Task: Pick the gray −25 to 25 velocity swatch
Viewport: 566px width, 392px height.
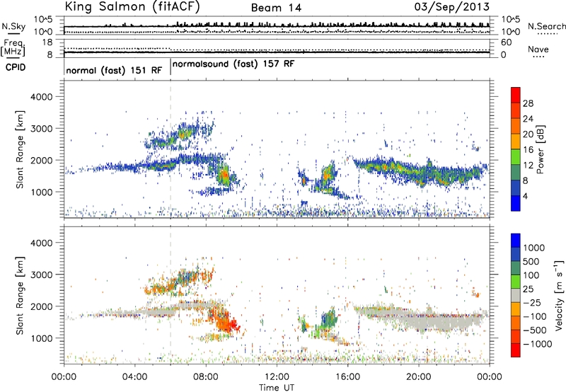Action: pos(516,295)
